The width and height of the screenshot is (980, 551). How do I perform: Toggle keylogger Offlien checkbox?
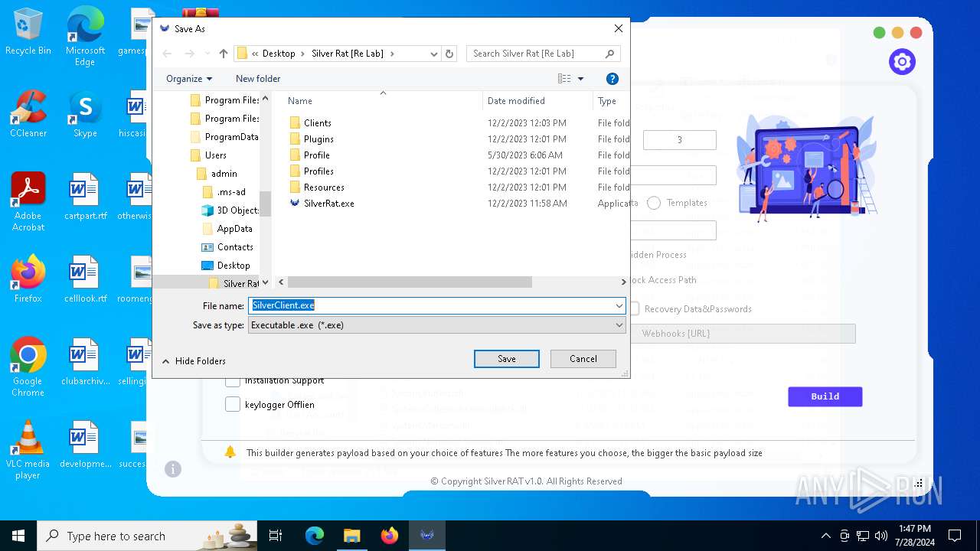click(233, 405)
